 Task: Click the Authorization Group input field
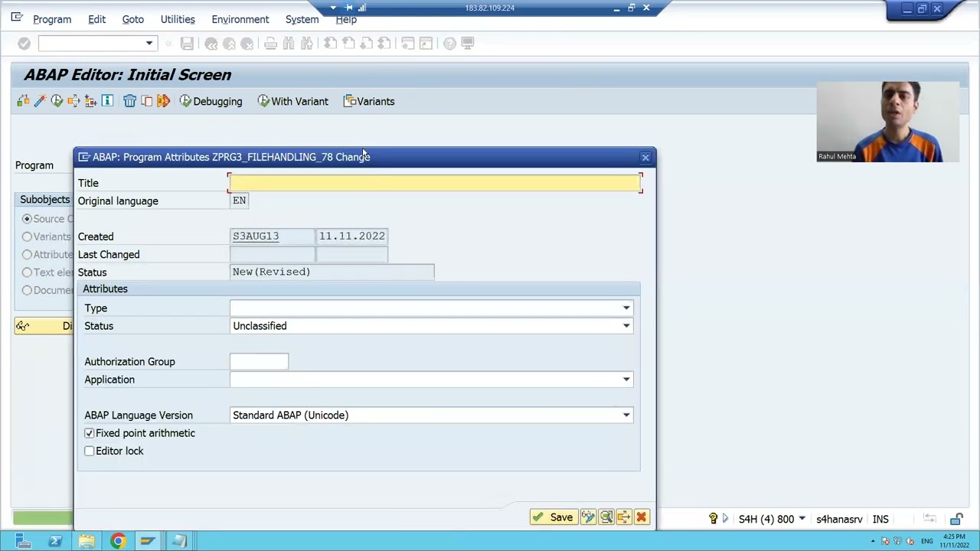[259, 361]
